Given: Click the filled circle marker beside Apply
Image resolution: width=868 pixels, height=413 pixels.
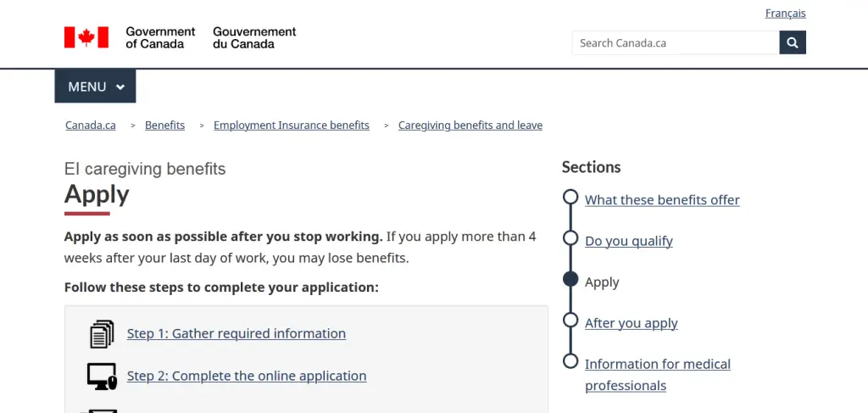Looking at the screenshot, I should coord(570,281).
